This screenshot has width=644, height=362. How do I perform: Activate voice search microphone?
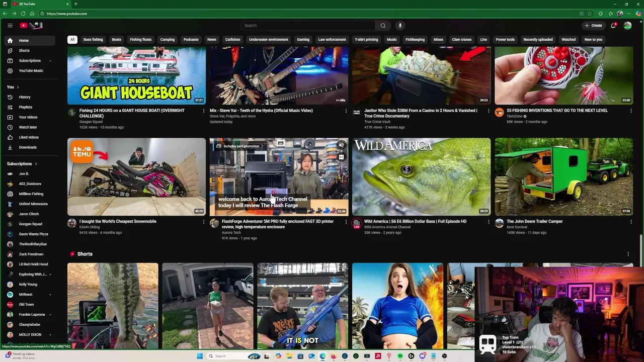click(x=400, y=25)
